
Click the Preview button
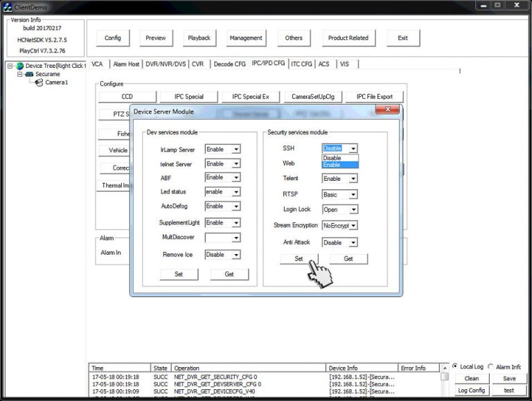click(156, 38)
